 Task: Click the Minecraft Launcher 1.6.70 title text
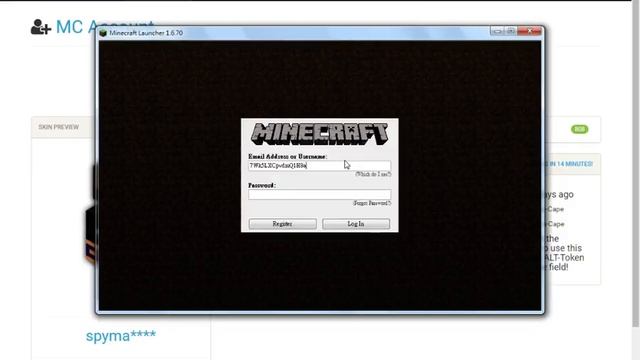146,33
